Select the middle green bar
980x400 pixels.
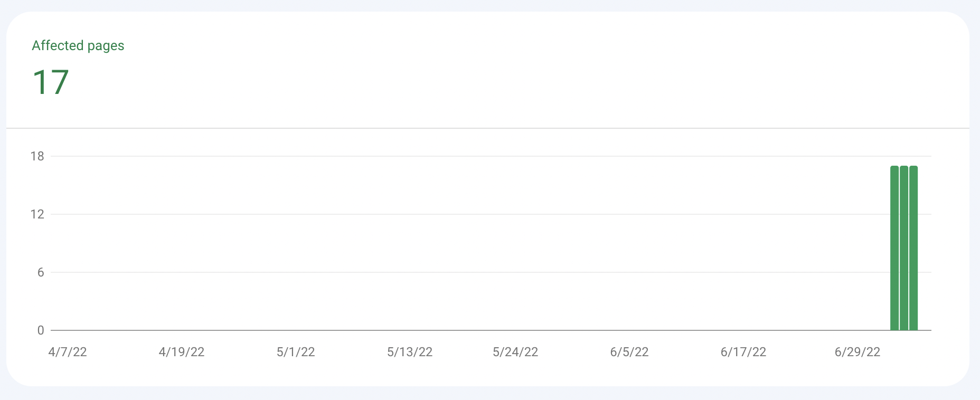(904, 248)
